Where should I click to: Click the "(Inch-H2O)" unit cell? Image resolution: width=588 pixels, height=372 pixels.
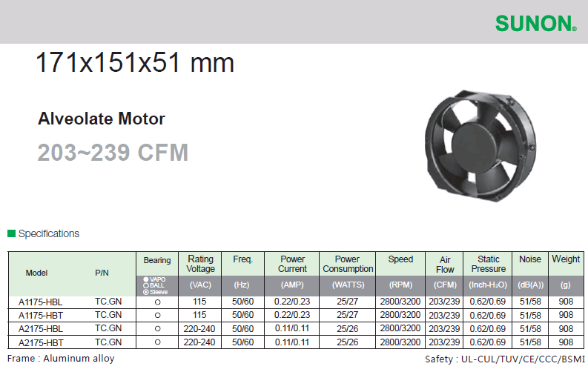[x=487, y=285]
